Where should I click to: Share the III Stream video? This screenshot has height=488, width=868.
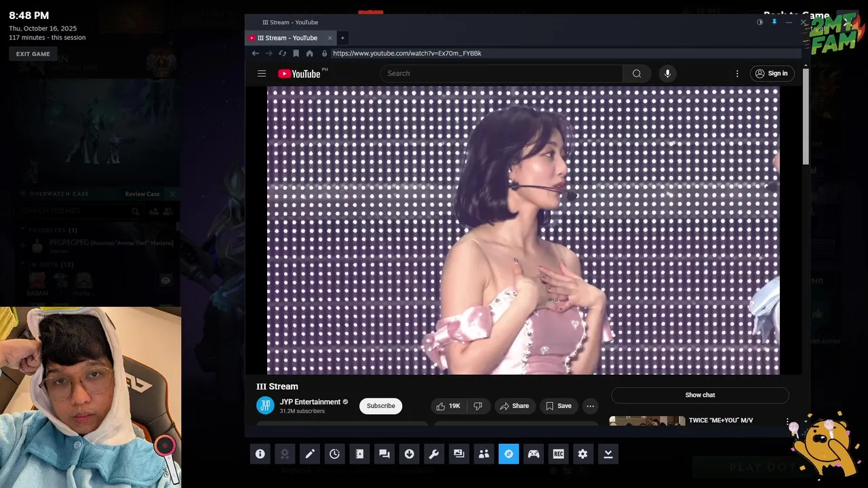[515, 406]
